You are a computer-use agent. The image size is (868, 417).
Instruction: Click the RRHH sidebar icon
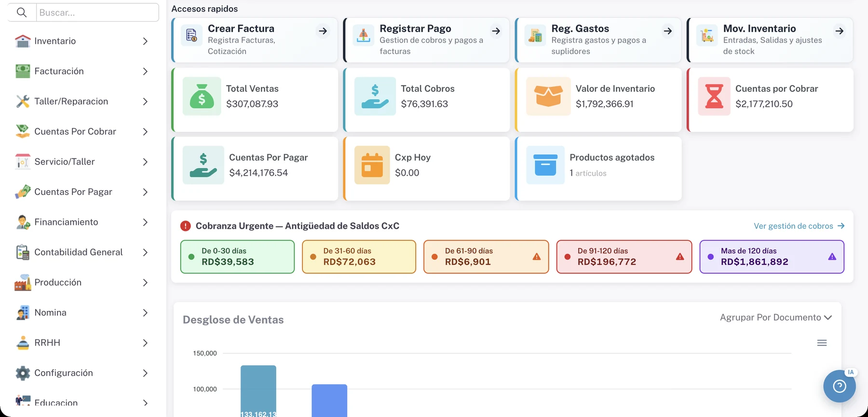(x=23, y=343)
